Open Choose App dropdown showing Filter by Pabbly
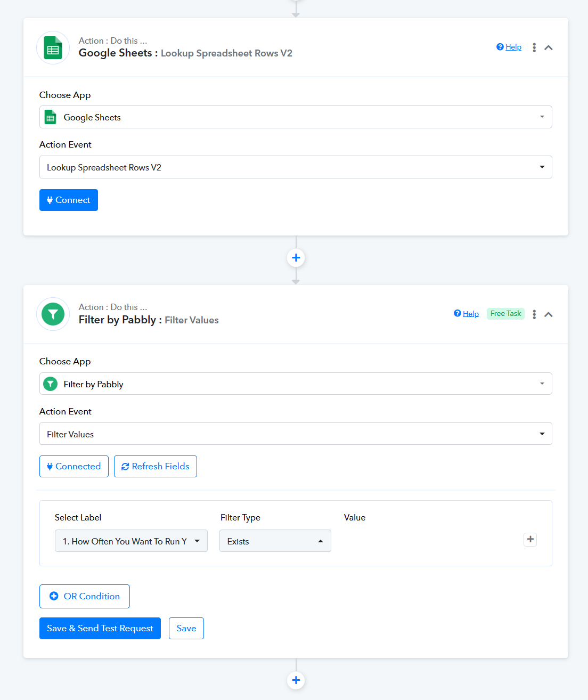 [296, 384]
